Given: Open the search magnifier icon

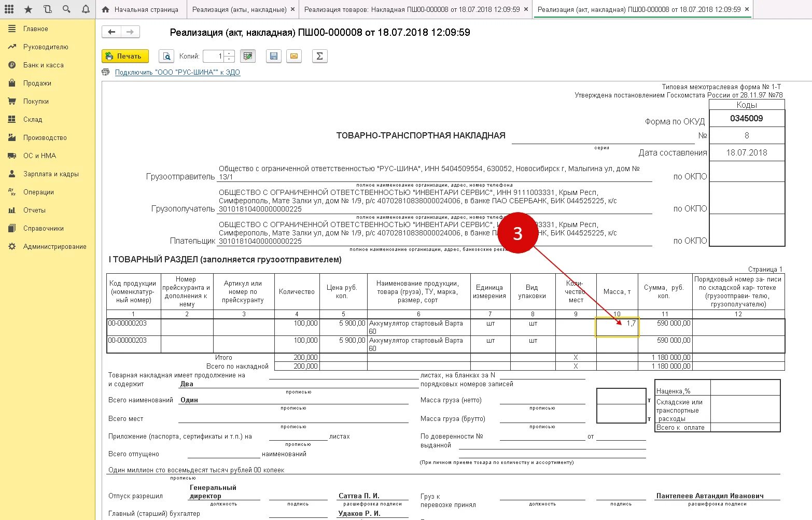Looking at the screenshot, I should point(66,9).
